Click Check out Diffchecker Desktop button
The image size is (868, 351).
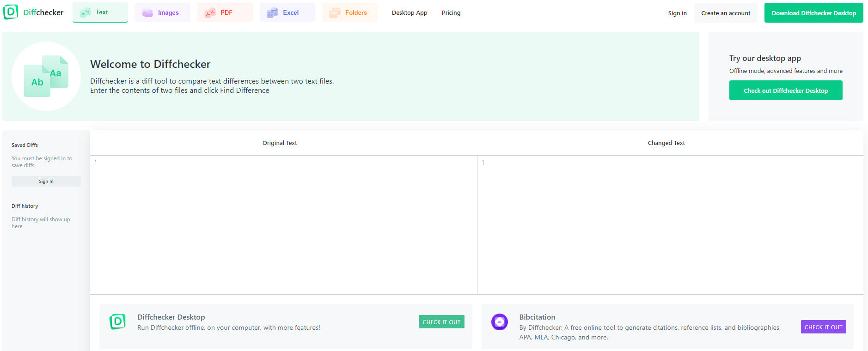point(786,91)
